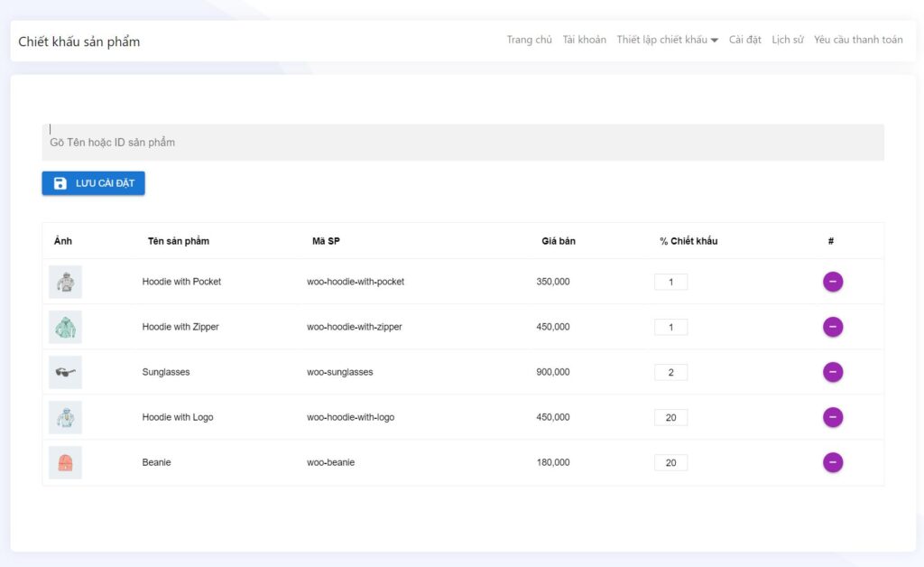Click Sunglasses discount percentage field
This screenshot has width=924, height=567.
[670, 372]
